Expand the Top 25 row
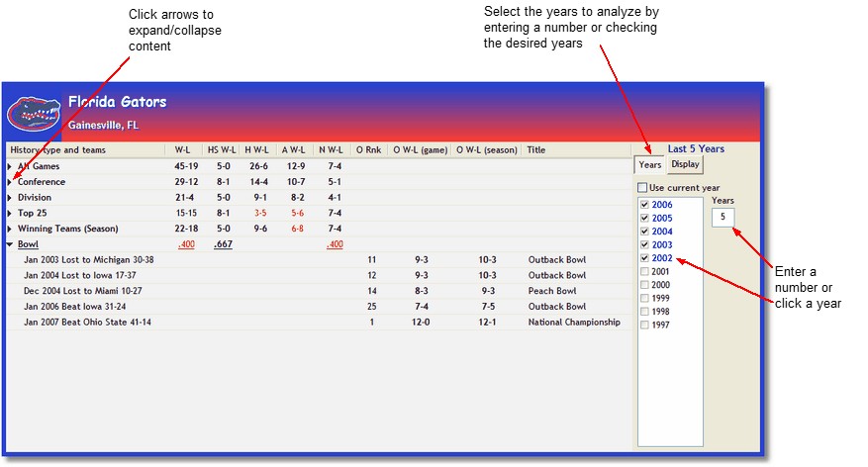Viewport: 868px width, 467px height. tap(10, 213)
